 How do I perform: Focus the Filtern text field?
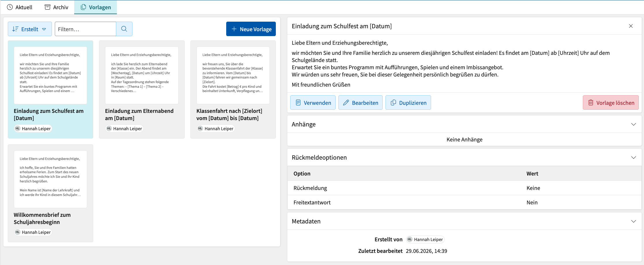[85, 29]
